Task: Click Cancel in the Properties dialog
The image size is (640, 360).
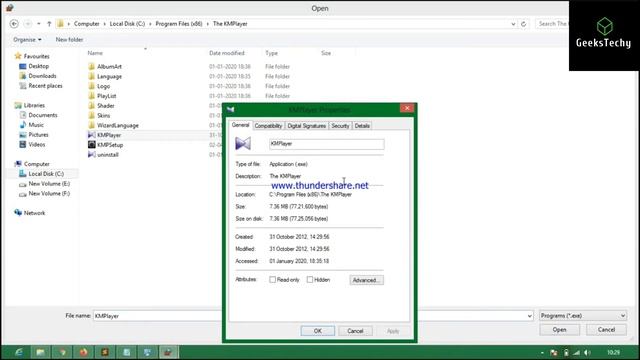Action: [355, 331]
